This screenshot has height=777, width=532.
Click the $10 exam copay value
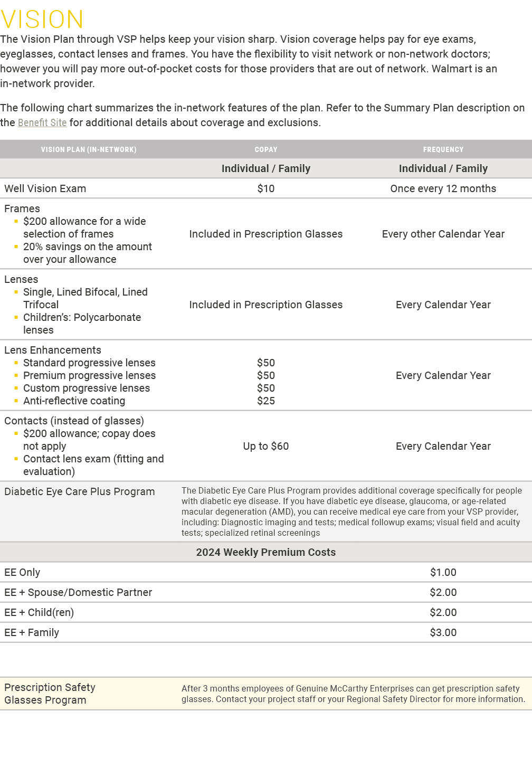[266, 188]
